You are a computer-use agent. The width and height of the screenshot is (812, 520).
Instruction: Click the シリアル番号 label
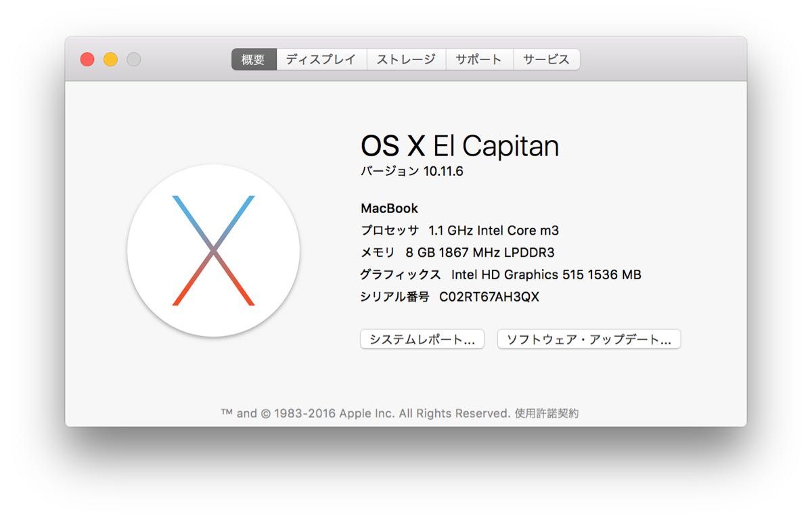[x=395, y=297]
